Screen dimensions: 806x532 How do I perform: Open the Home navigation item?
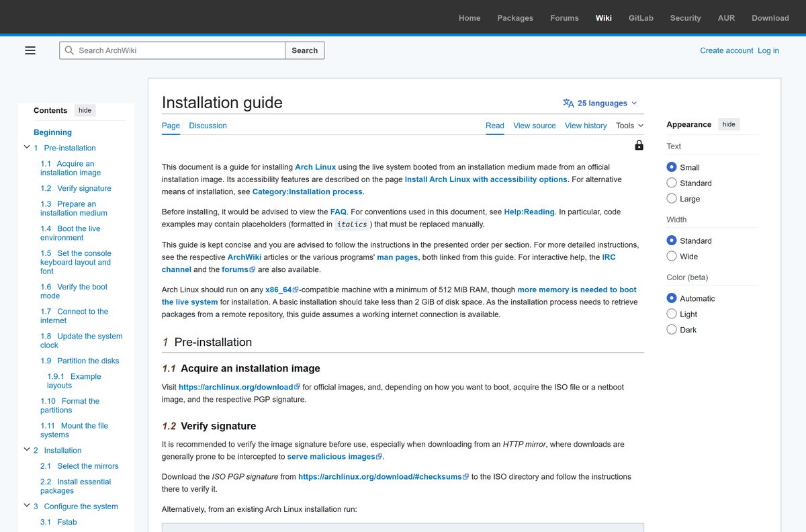coord(469,18)
